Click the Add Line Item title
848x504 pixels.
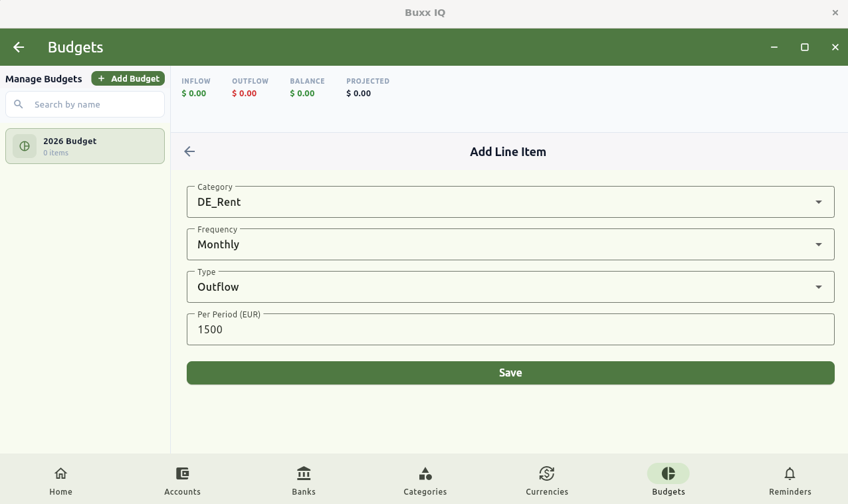(508, 151)
